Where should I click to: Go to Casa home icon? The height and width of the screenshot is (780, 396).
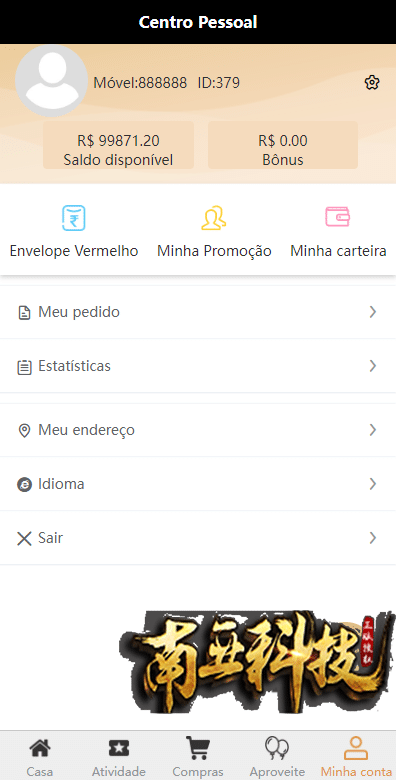40,748
